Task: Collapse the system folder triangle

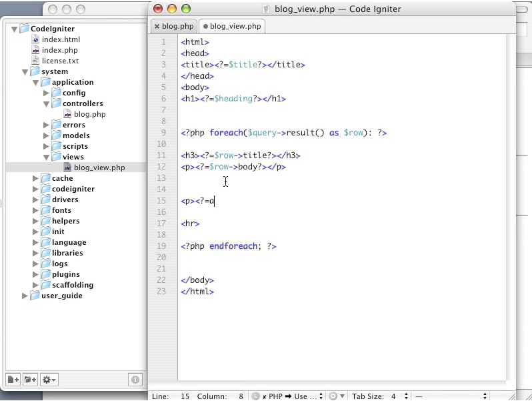Action: [x=25, y=72]
